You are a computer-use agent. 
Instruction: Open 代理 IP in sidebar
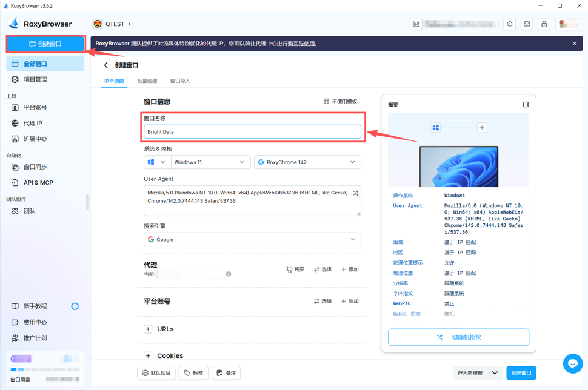pyautogui.click(x=33, y=124)
